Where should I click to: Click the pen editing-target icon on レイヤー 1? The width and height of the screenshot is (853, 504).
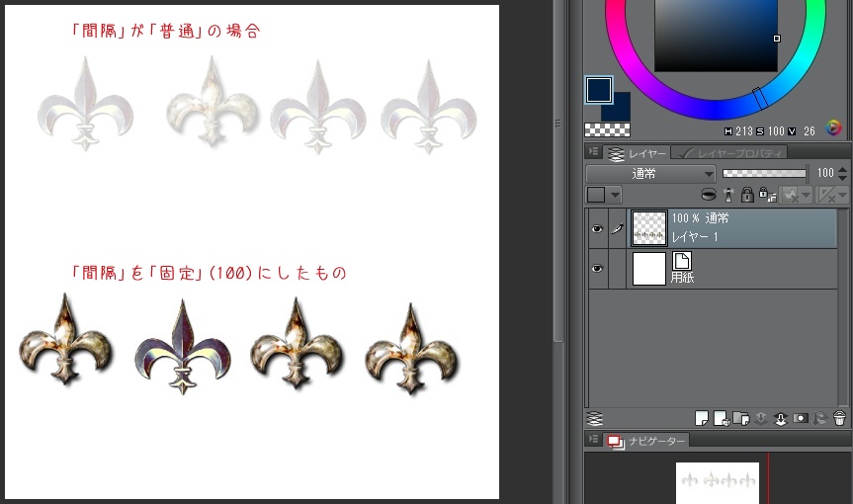pos(617,229)
